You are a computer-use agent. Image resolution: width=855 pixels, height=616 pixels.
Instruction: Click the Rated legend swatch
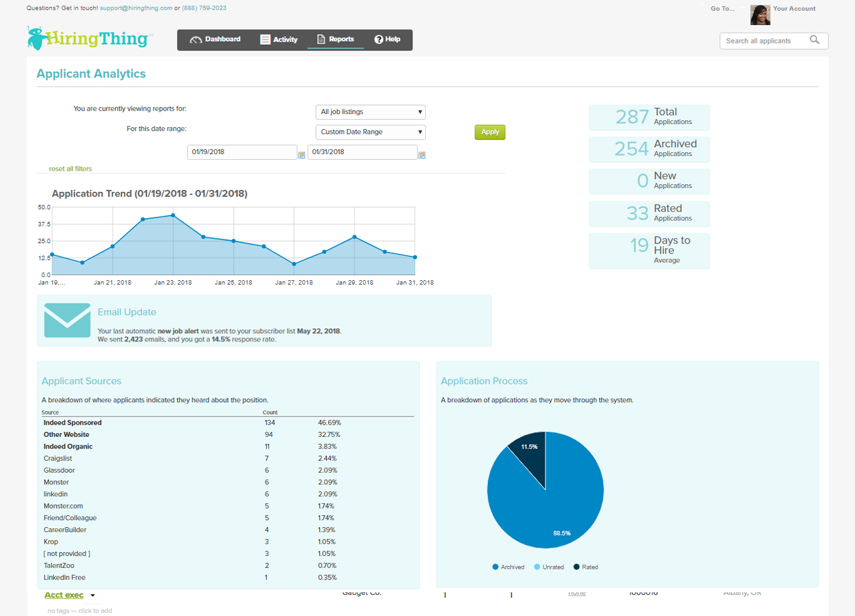click(577, 567)
